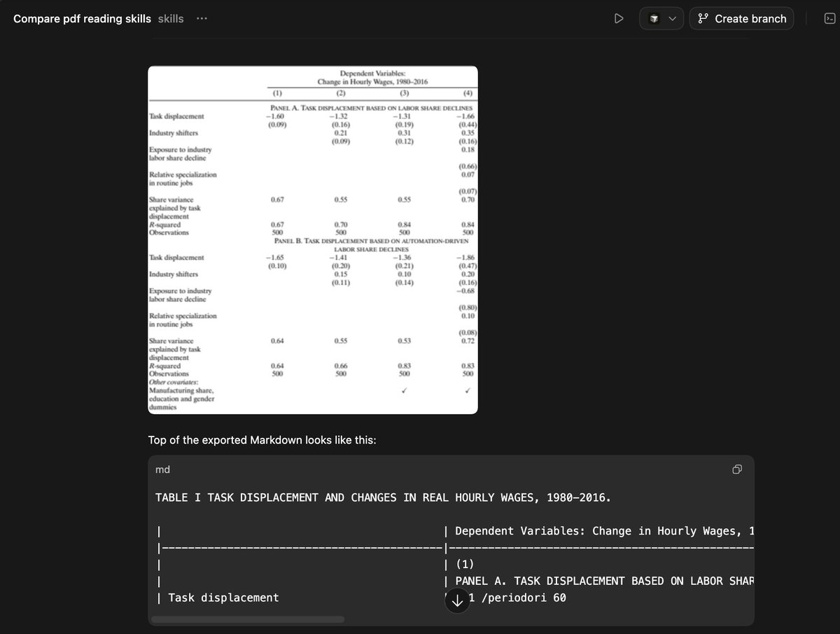The image size is (840, 634).
Task: Open the regression table image thumbnail
Action: [313, 240]
